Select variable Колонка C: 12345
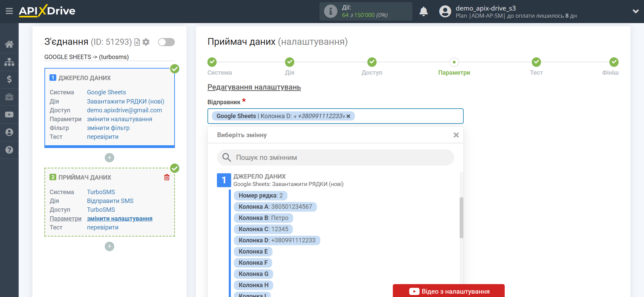The width and height of the screenshot is (644, 297). click(x=263, y=229)
